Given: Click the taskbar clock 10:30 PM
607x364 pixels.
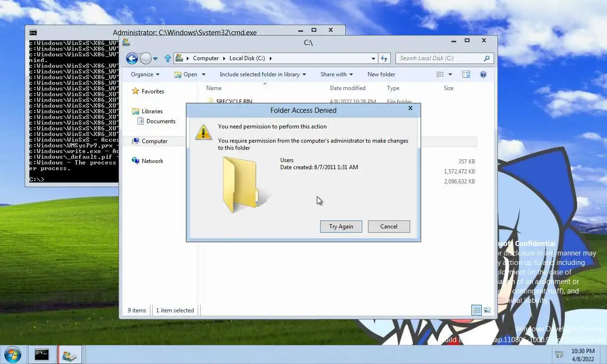Looking at the screenshot, I should 583,351.
